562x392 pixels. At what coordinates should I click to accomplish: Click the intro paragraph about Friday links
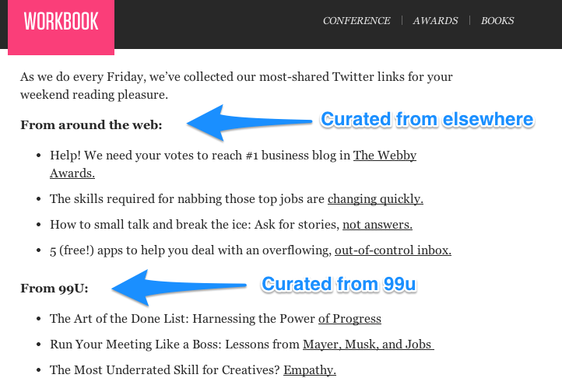(236, 86)
